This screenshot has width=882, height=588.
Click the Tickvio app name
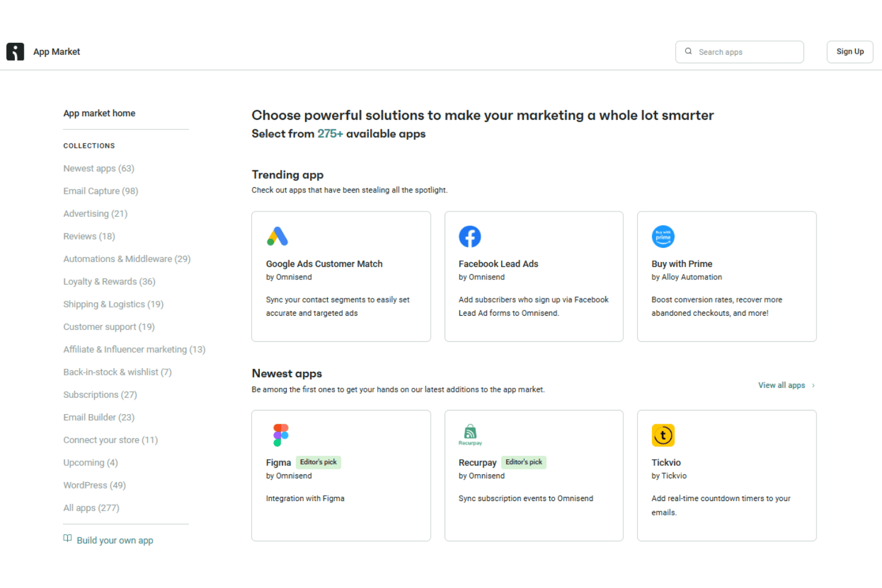pos(666,463)
